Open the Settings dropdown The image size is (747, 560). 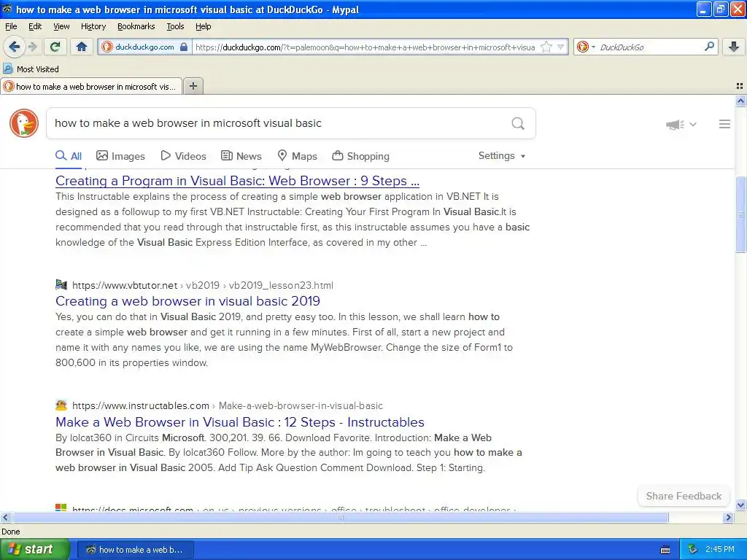(x=502, y=156)
